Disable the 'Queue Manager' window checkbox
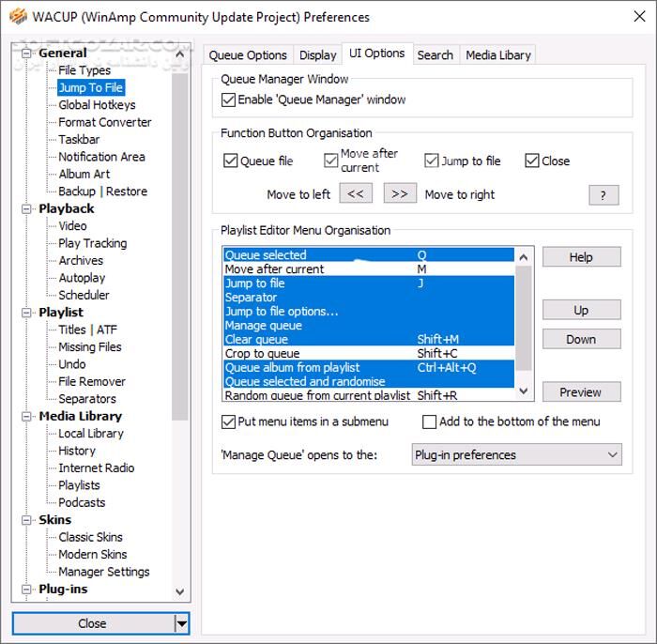The width and height of the screenshot is (657, 644). 228,100
